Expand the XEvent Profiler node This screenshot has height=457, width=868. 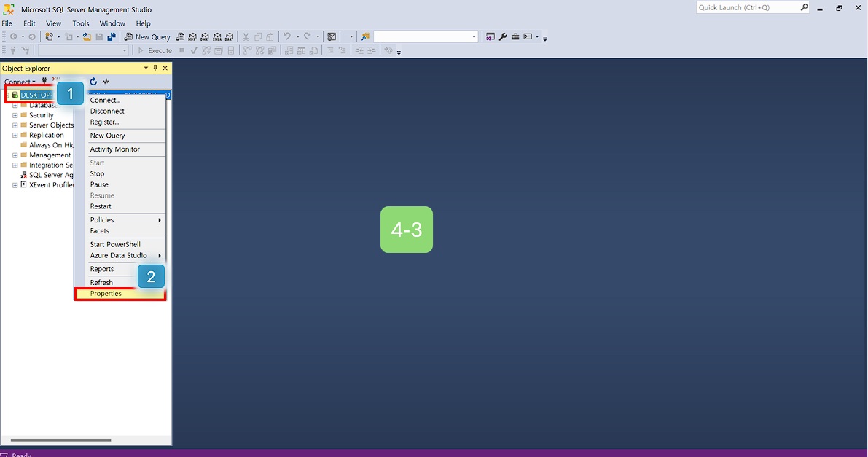tap(15, 185)
